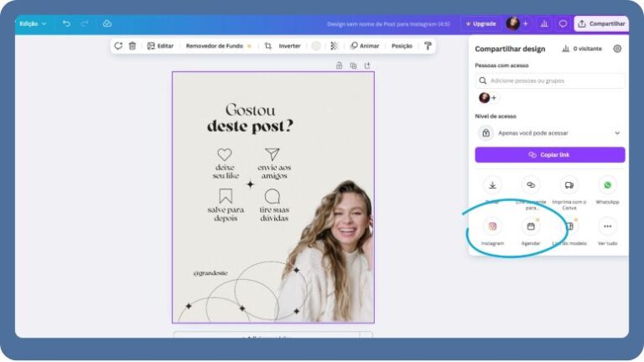Select the Baixar download icon
This screenshot has height=362, width=644.
tap(492, 185)
